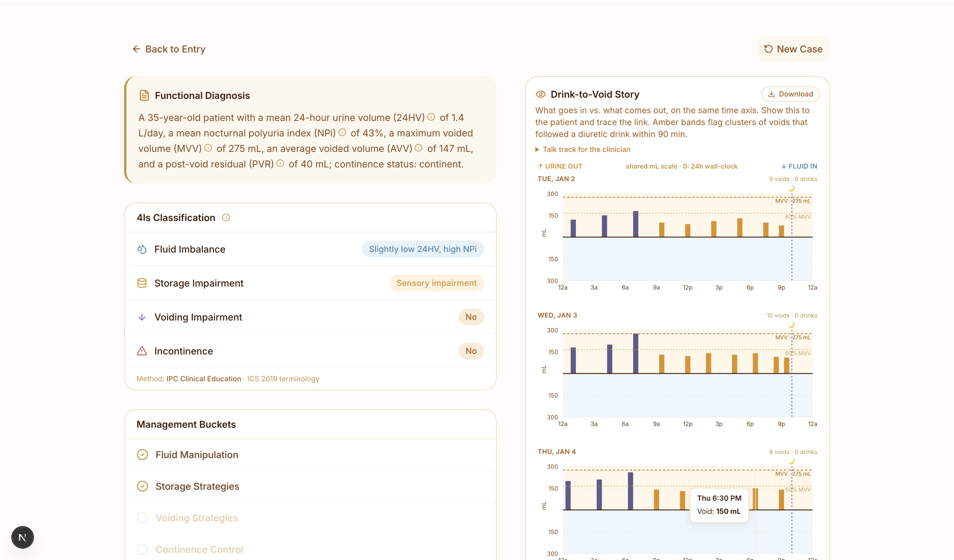Toggle the Continence Control empty circle
Viewport: 954px width, 560px height.
(x=142, y=549)
